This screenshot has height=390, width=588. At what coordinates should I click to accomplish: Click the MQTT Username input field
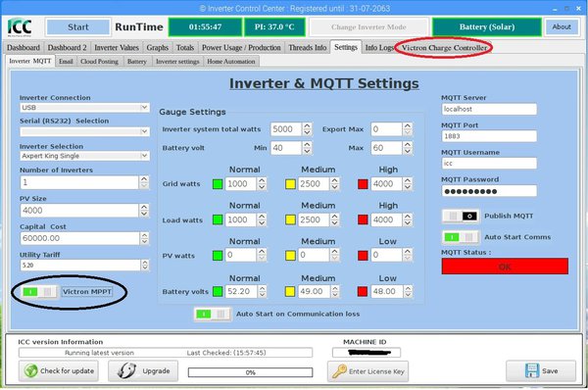click(489, 163)
